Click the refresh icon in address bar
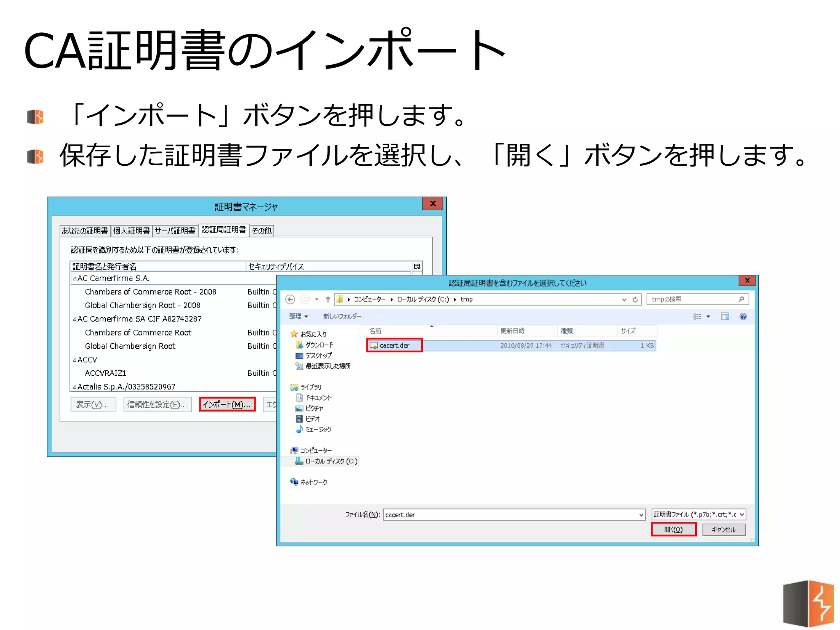This screenshot has width=840, height=630. pyautogui.click(x=635, y=299)
